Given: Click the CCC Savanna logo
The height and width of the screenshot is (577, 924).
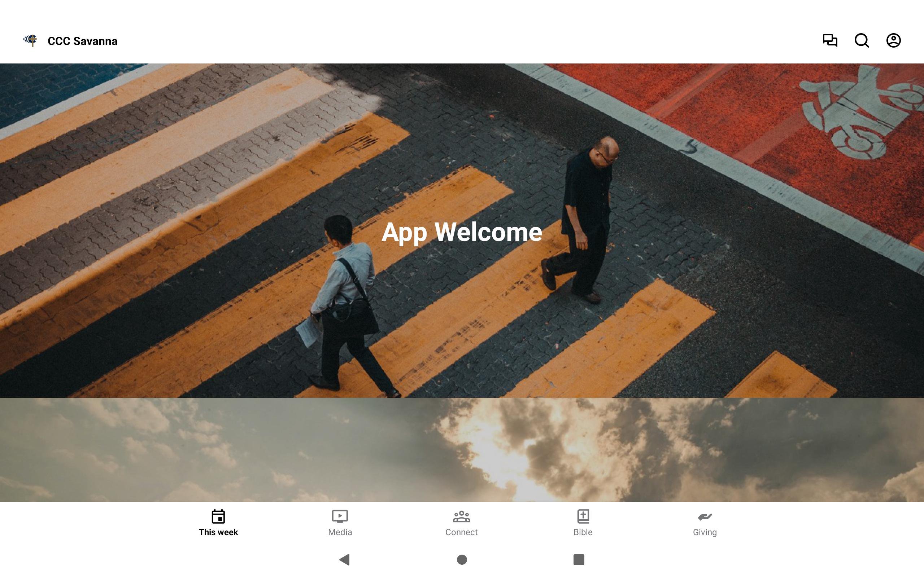Looking at the screenshot, I should pos(31,40).
